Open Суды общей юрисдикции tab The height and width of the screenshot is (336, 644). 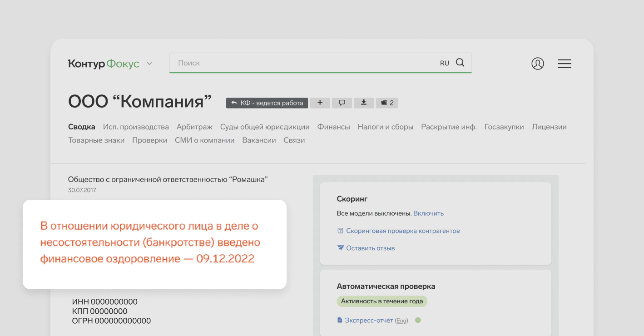[x=265, y=127]
